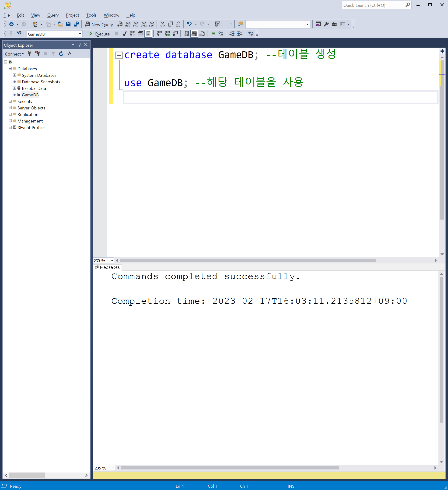
Task: Open the Toolbox icon
Action: point(334,24)
